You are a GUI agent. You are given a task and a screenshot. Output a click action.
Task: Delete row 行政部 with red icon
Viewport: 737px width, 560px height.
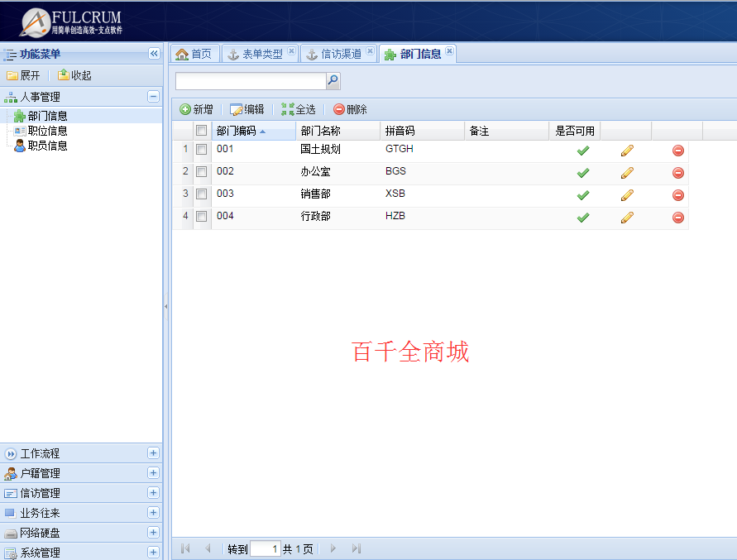677,218
